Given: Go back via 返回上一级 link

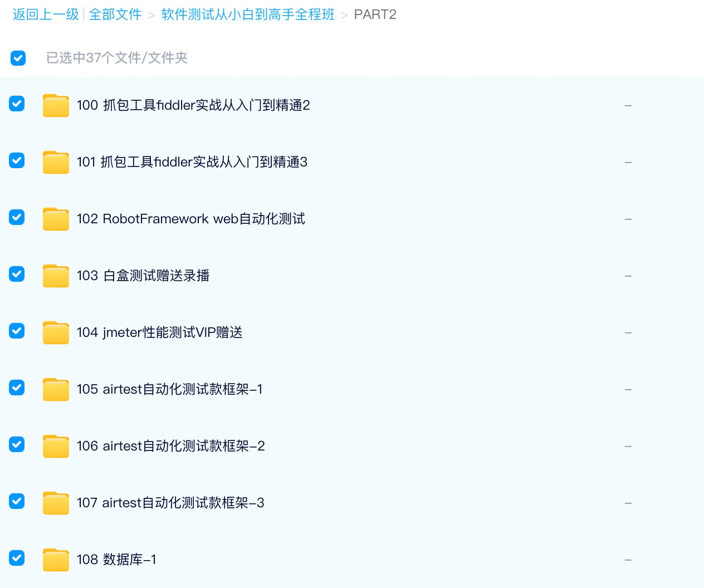Looking at the screenshot, I should (45, 14).
